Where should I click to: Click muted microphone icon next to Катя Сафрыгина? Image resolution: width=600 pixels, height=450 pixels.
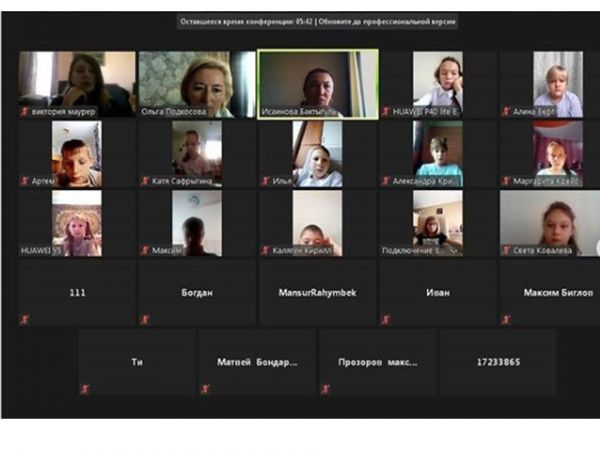tap(144, 181)
